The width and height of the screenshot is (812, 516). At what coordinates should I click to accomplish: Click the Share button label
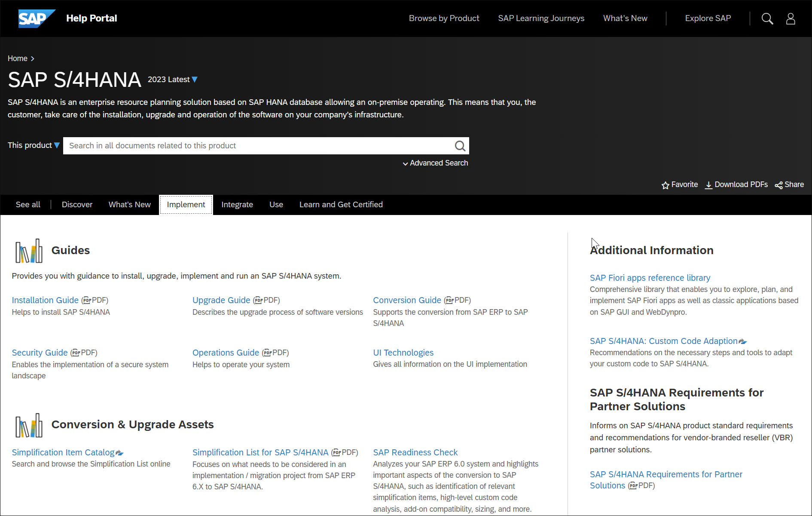point(794,184)
